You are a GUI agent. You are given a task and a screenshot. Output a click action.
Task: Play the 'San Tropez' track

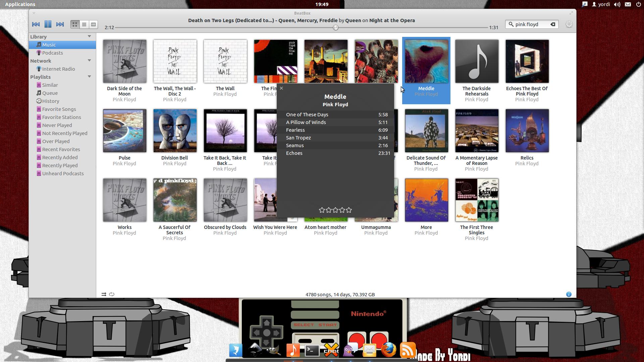(x=335, y=138)
